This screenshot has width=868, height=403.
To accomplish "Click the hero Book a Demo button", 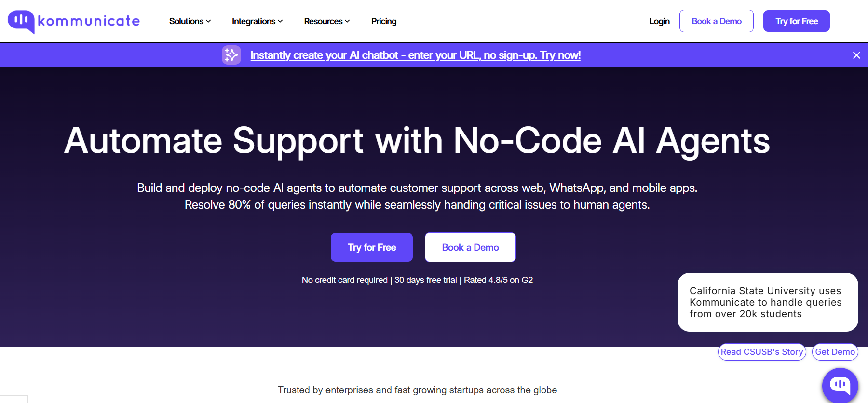I will [x=470, y=247].
